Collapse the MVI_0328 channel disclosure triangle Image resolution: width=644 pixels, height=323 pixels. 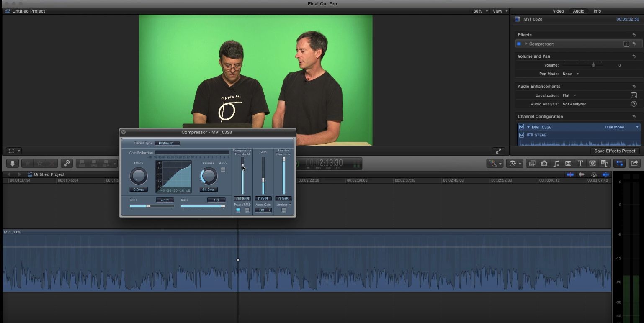(x=528, y=127)
